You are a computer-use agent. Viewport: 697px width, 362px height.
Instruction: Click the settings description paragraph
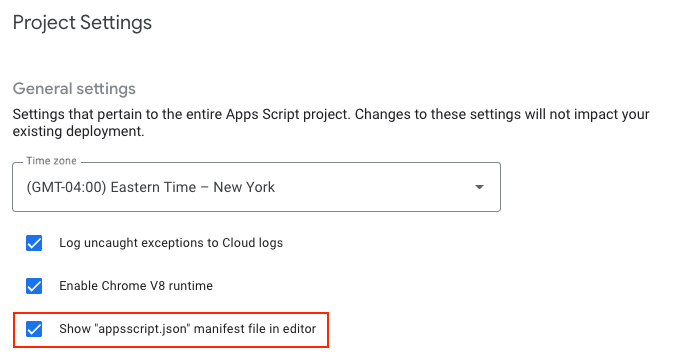(331, 123)
